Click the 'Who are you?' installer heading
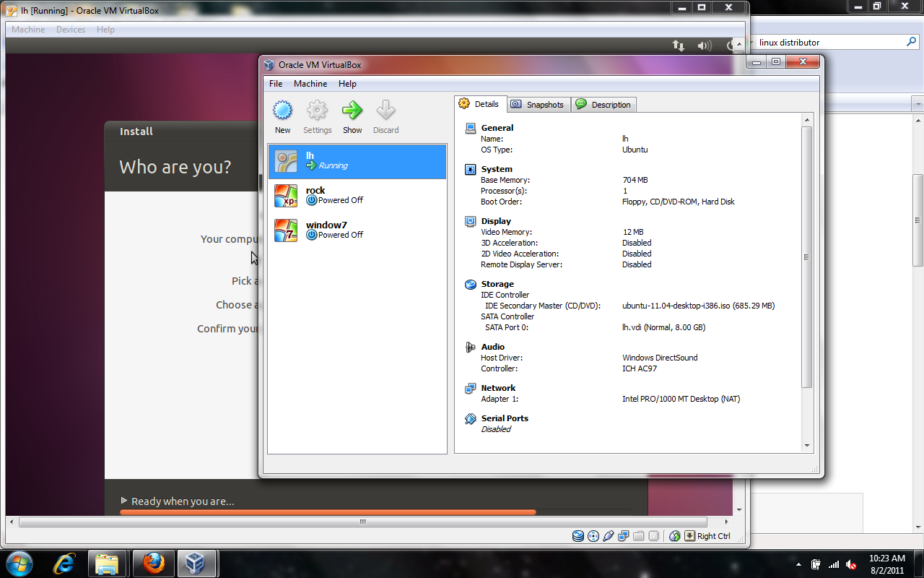This screenshot has height=578, width=924. (175, 167)
